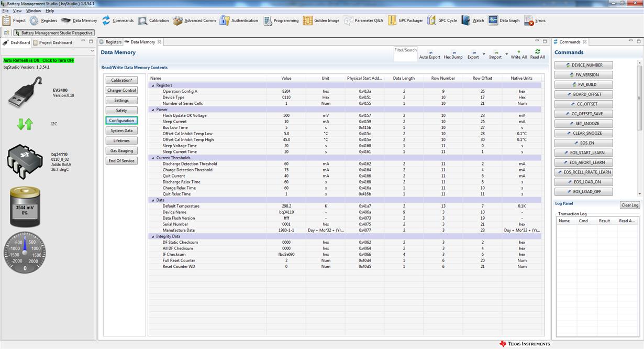Click the bq34110 chip icon
The width and height of the screenshot is (644, 349).
[25, 161]
